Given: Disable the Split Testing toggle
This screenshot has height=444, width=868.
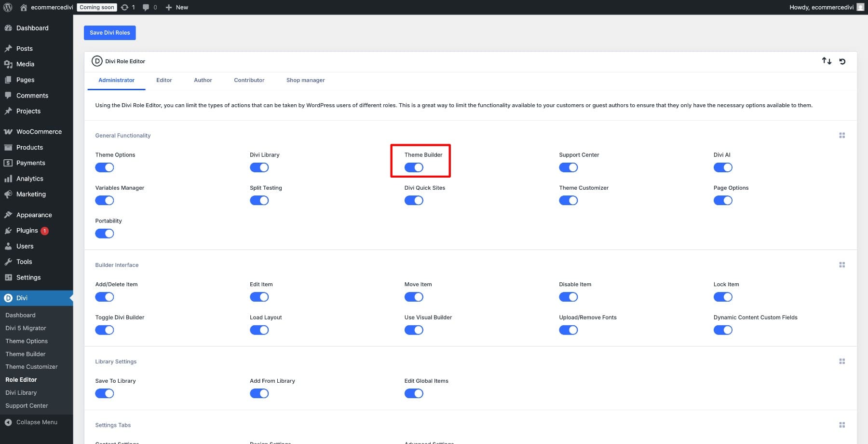Looking at the screenshot, I should (x=259, y=200).
